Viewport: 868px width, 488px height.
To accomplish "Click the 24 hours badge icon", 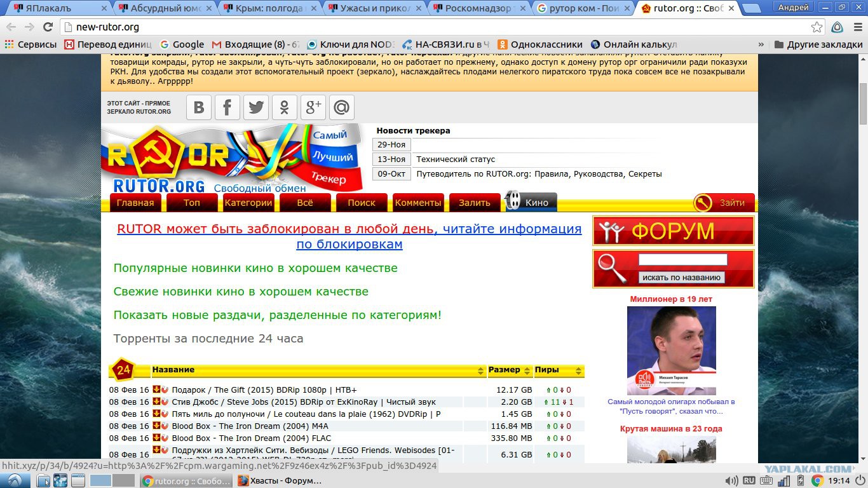I will [123, 370].
